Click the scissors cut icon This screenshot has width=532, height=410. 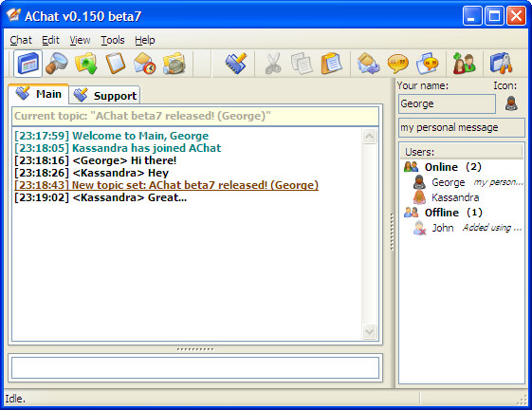[x=272, y=64]
